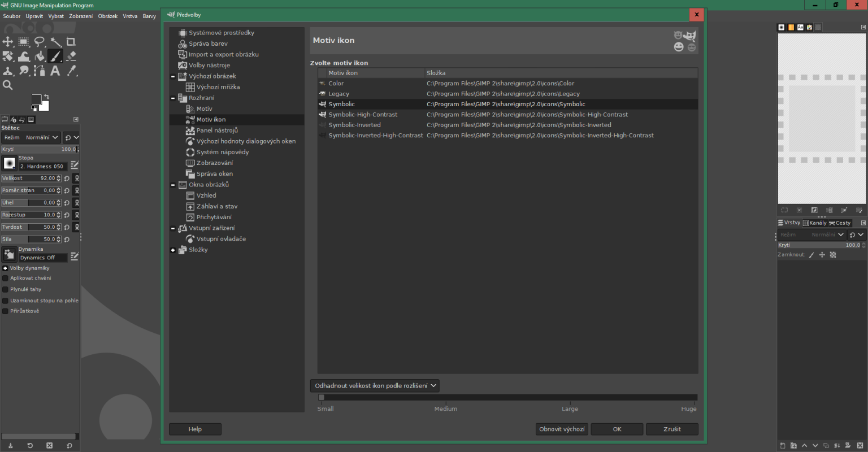Select the Zoom magnifier tool
This screenshot has height=452, width=868.
[x=8, y=85]
